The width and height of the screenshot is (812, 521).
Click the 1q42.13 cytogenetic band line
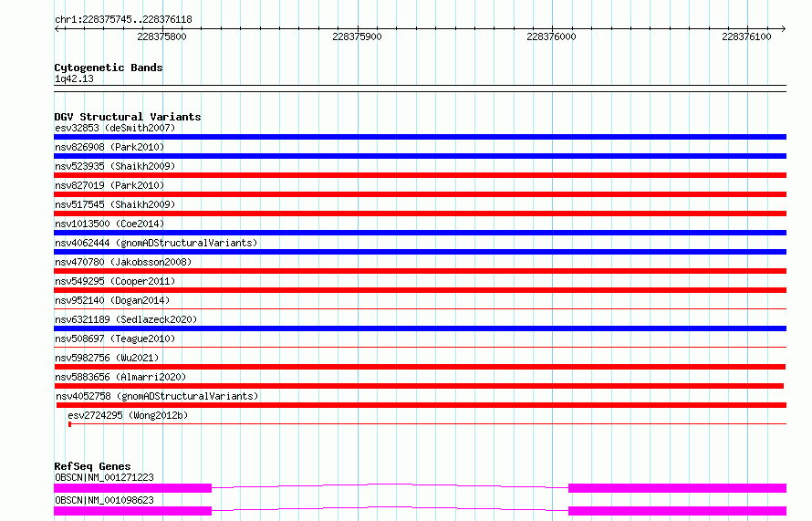(420, 89)
